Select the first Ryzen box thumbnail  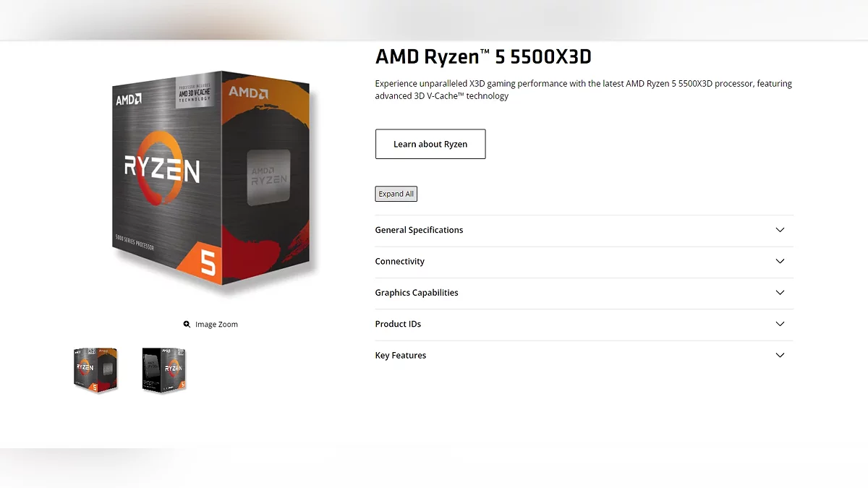tap(95, 369)
